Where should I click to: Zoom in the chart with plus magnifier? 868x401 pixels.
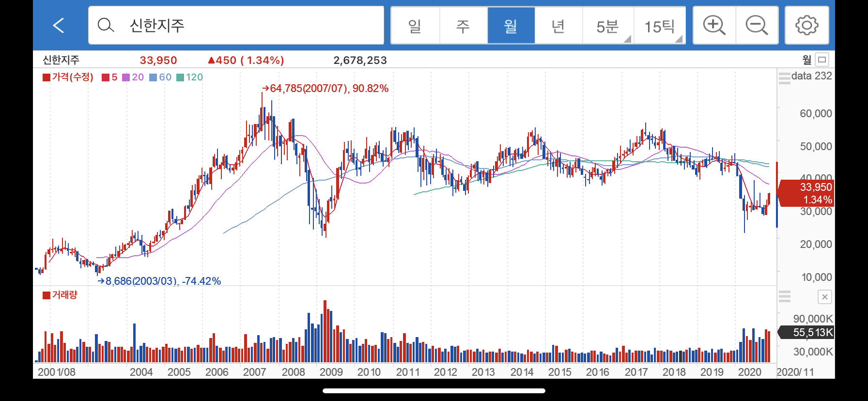(x=714, y=25)
